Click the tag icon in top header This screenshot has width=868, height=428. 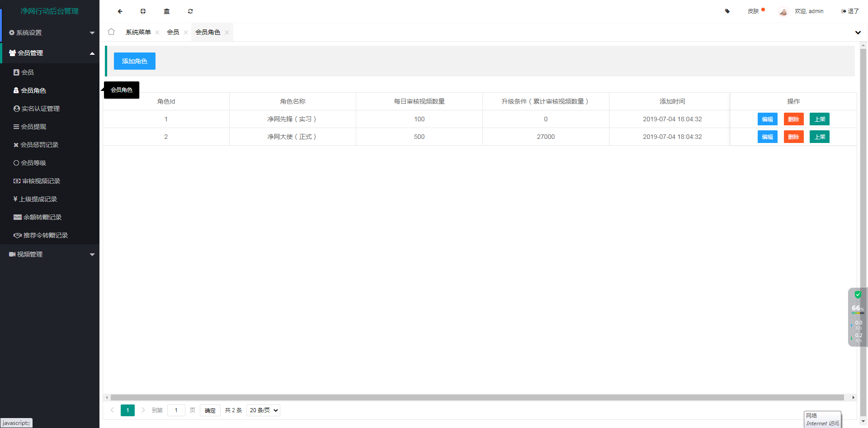(727, 11)
